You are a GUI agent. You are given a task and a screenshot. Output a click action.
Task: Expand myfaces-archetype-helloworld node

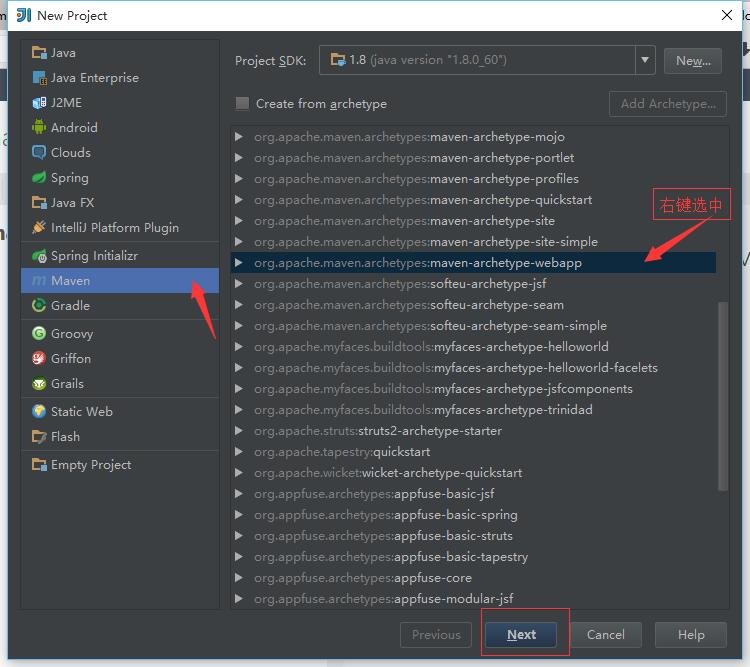coord(239,346)
